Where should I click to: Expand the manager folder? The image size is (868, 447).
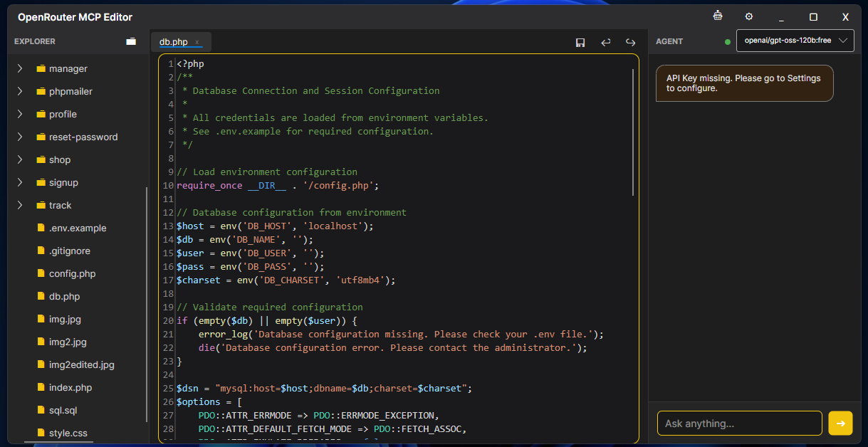tap(19, 68)
